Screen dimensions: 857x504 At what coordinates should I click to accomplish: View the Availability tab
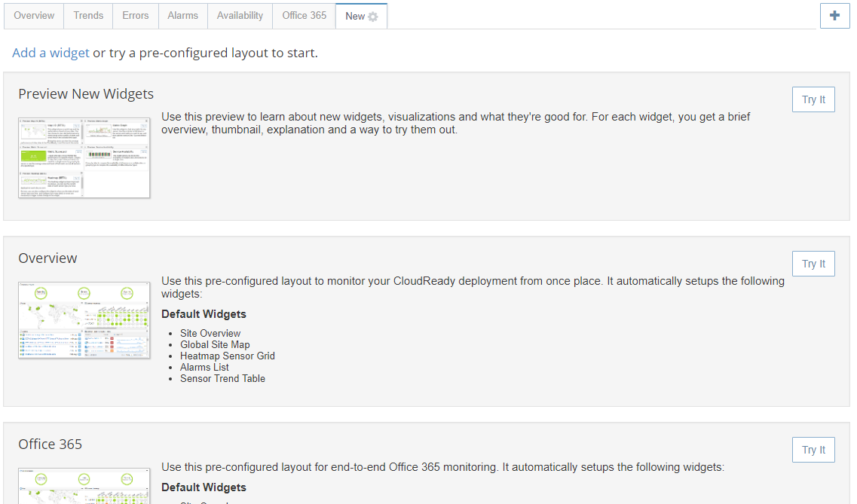click(240, 16)
